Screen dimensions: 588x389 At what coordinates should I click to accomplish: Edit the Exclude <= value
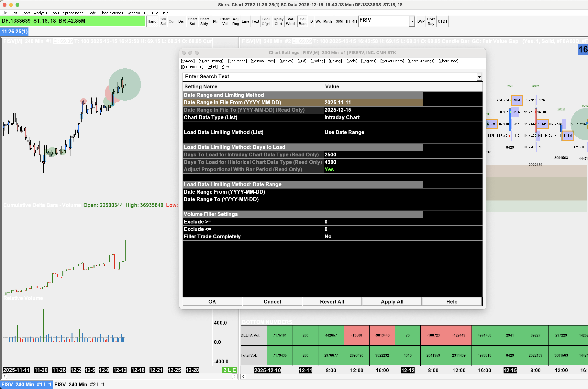[x=373, y=229]
